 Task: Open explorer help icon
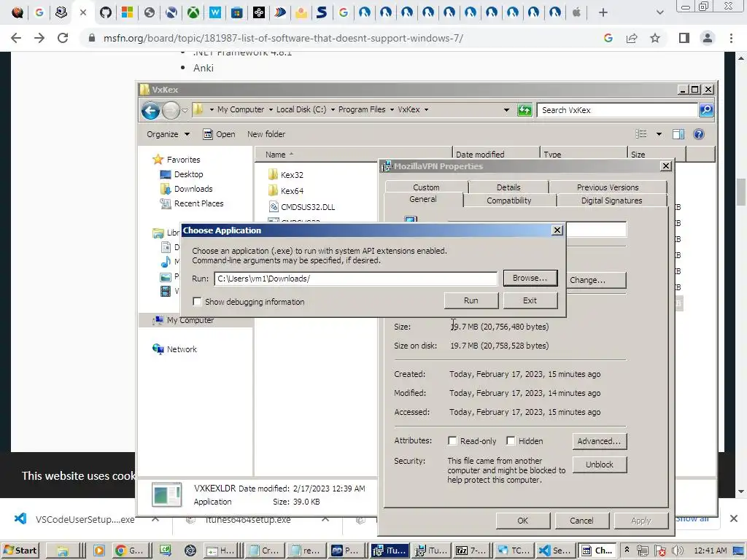click(699, 134)
